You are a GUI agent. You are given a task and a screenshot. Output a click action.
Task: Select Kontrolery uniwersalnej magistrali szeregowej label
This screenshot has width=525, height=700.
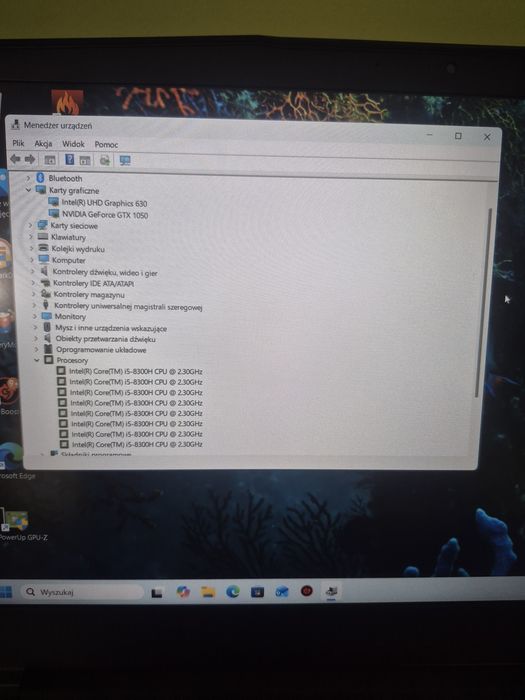128,306
